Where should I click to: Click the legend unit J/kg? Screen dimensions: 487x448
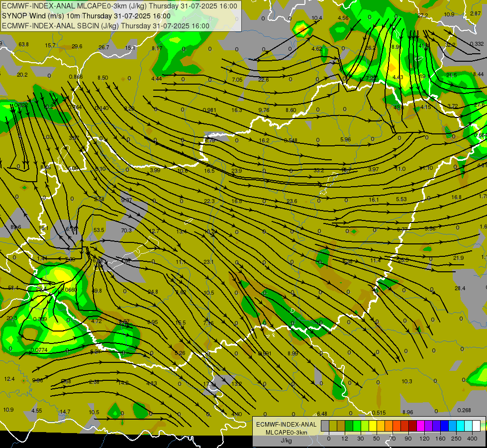[x=287, y=441]
